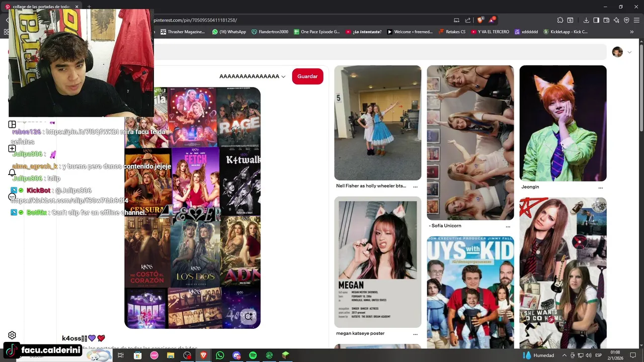Image resolution: width=644 pixels, height=362 pixels.
Task: Open the Brave Wallet icon
Action: [606, 20]
